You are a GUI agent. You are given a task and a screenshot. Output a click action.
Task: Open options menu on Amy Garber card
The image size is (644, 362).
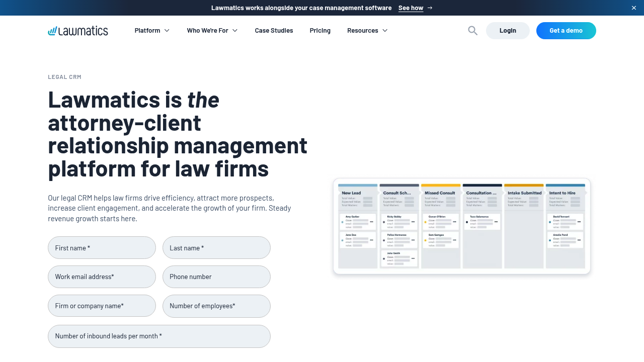tap(371, 222)
